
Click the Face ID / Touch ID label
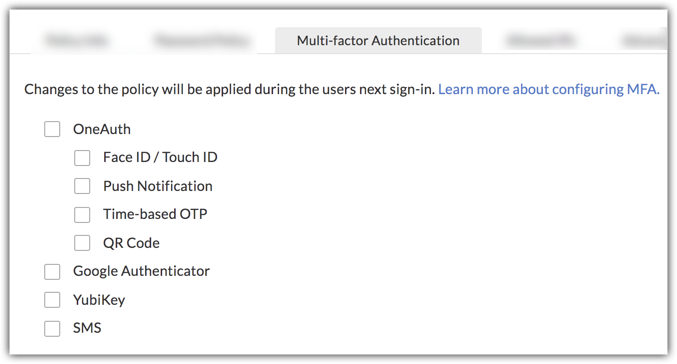[x=160, y=157]
